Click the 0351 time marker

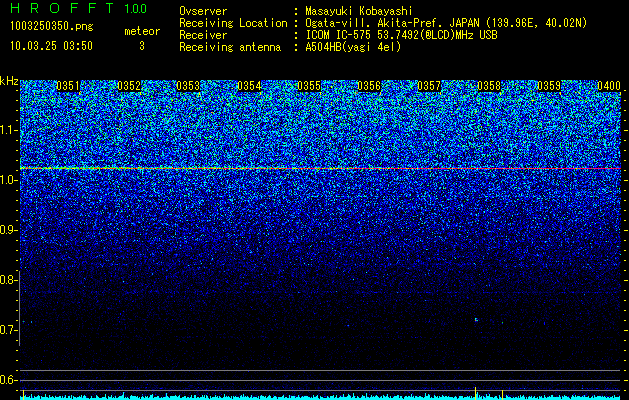[x=68, y=86]
